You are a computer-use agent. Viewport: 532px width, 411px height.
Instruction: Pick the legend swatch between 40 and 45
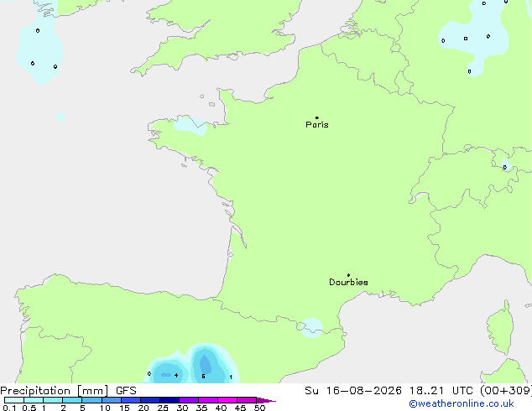pos(227,400)
